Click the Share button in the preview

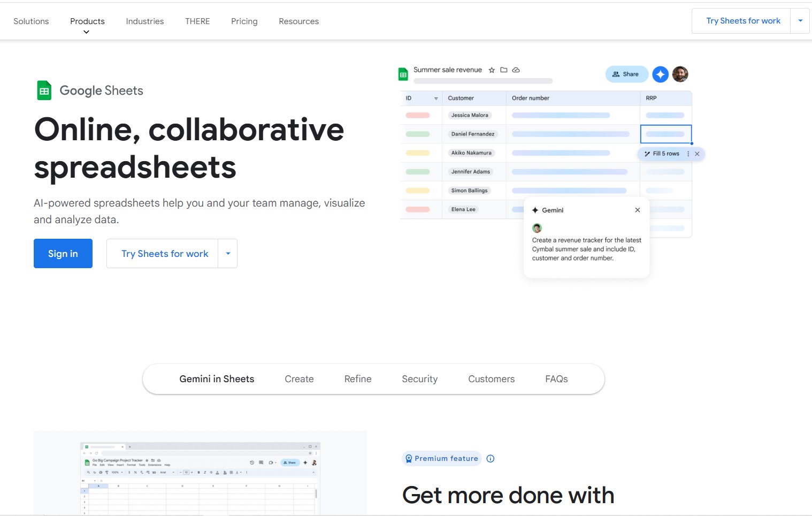pyautogui.click(x=626, y=74)
